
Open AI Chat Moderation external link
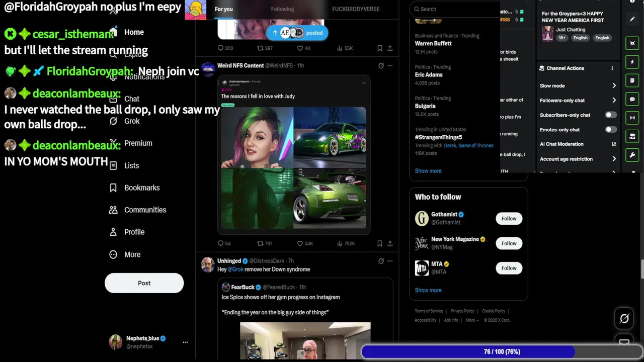tap(614, 144)
